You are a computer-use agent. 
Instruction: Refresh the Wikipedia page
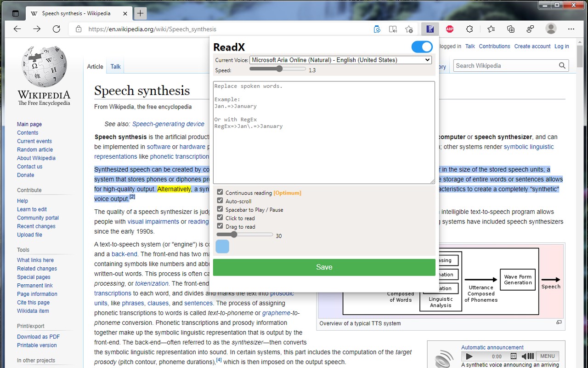[x=57, y=29]
